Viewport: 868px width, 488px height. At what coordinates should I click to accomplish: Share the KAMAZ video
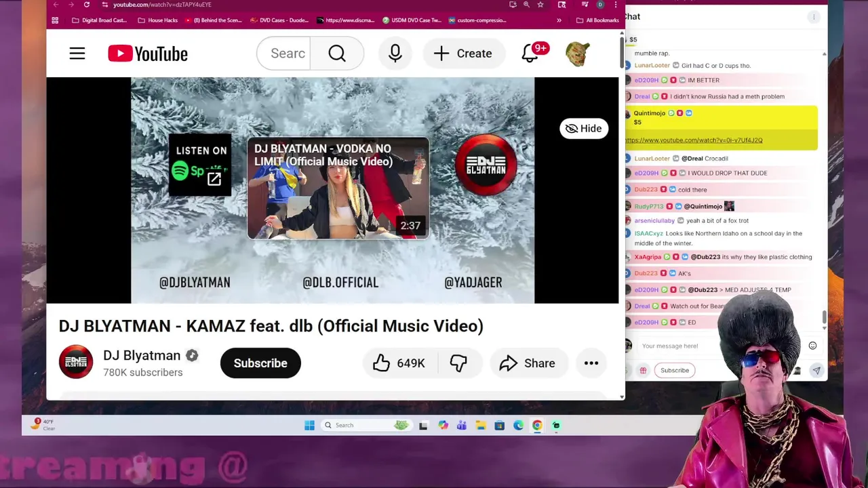click(528, 363)
